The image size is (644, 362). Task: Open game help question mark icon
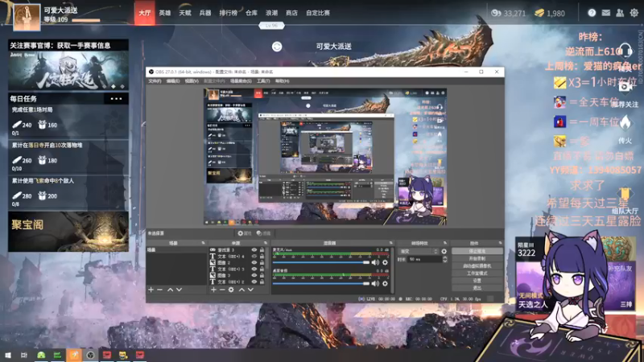coord(592,13)
